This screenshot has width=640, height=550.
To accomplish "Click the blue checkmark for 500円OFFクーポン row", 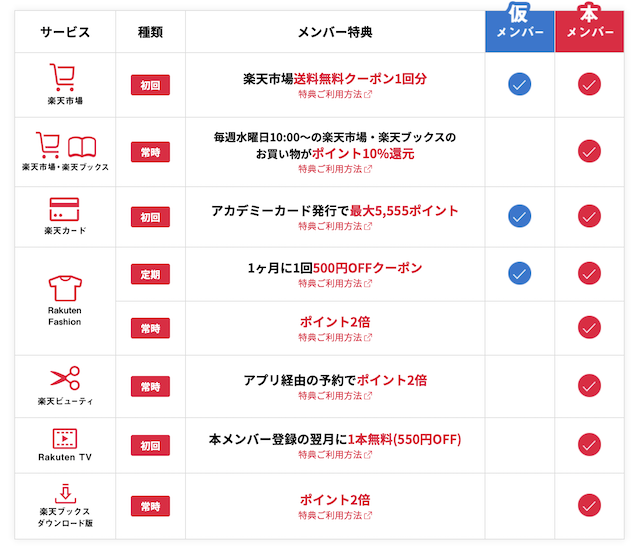I will tap(519, 273).
